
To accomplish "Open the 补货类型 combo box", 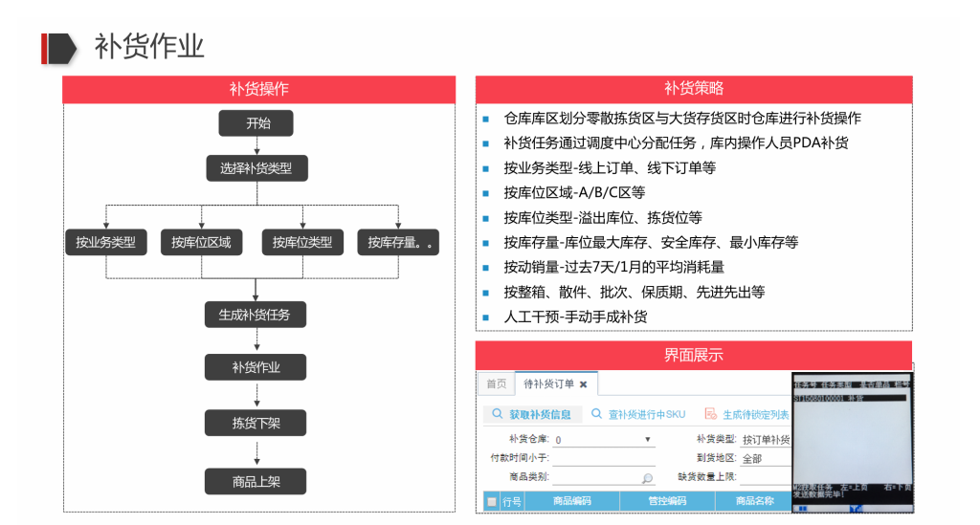I will click(x=766, y=440).
